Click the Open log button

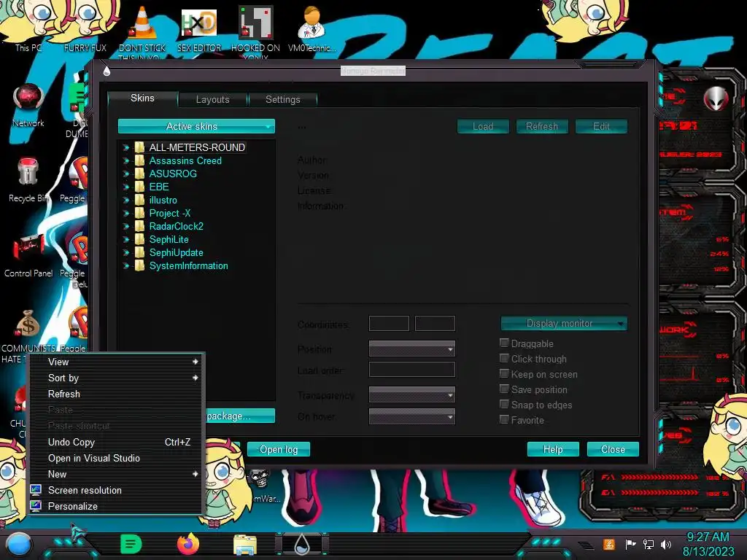pyautogui.click(x=279, y=449)
